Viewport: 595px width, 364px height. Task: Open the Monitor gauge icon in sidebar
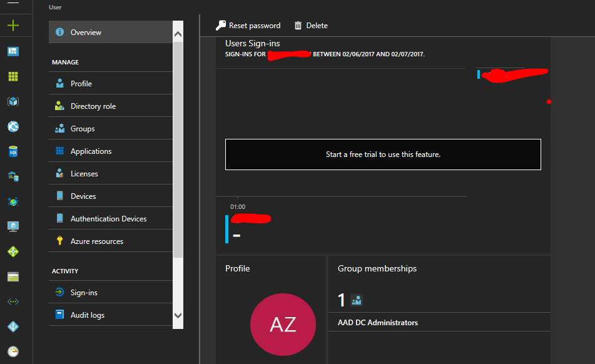coord(13,351)
